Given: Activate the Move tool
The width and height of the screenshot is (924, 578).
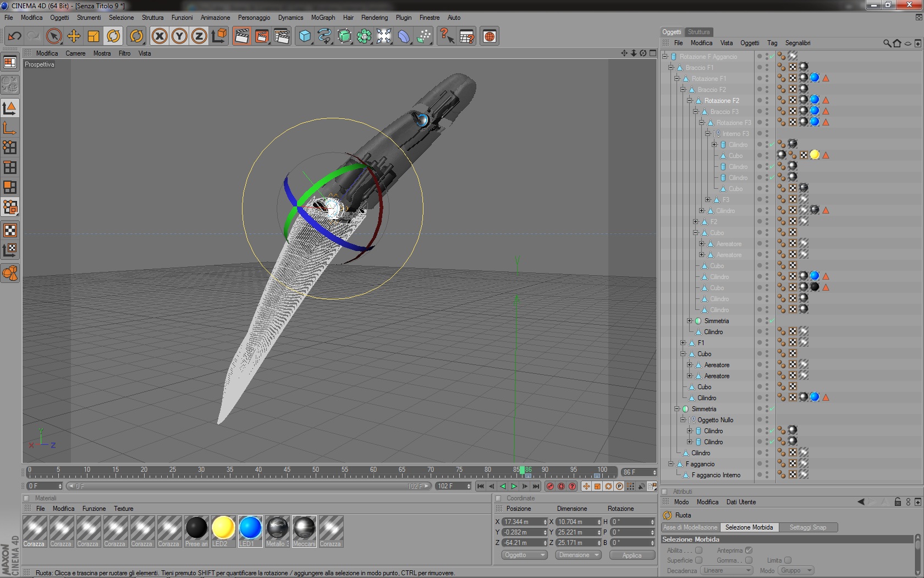Looking at the screenshot, I should point(74,36).
